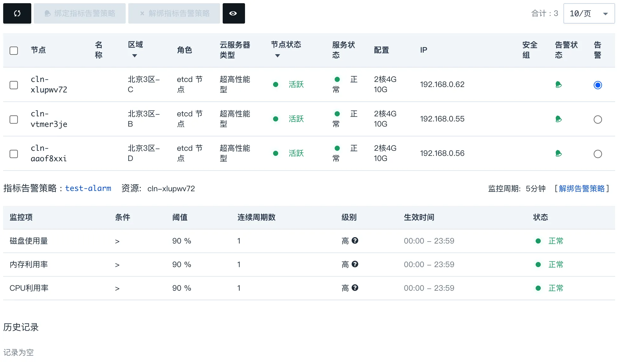Viewport: 617px width, 364px height.
Task: Click 绑定指标告警策略 button
Action: click(80, 13)
